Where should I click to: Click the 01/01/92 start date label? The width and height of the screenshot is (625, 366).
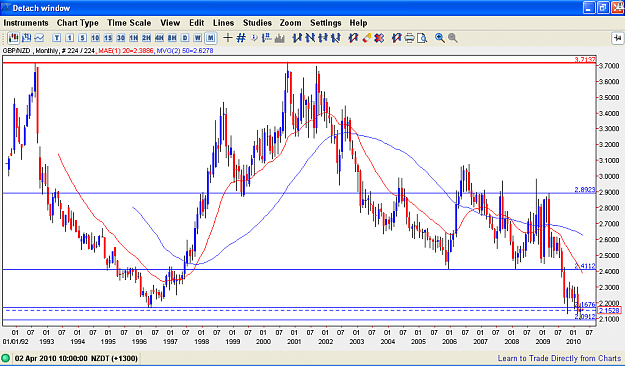click(16, 342)
